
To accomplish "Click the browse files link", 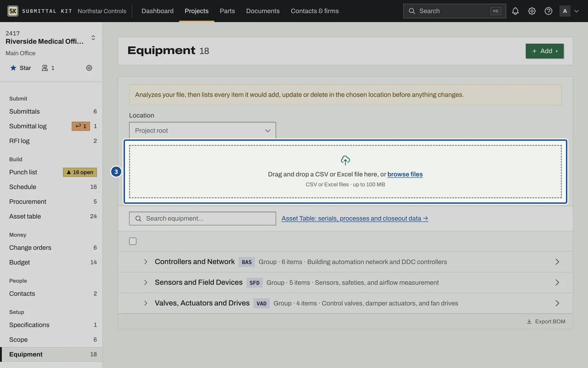I will point(405,174).
